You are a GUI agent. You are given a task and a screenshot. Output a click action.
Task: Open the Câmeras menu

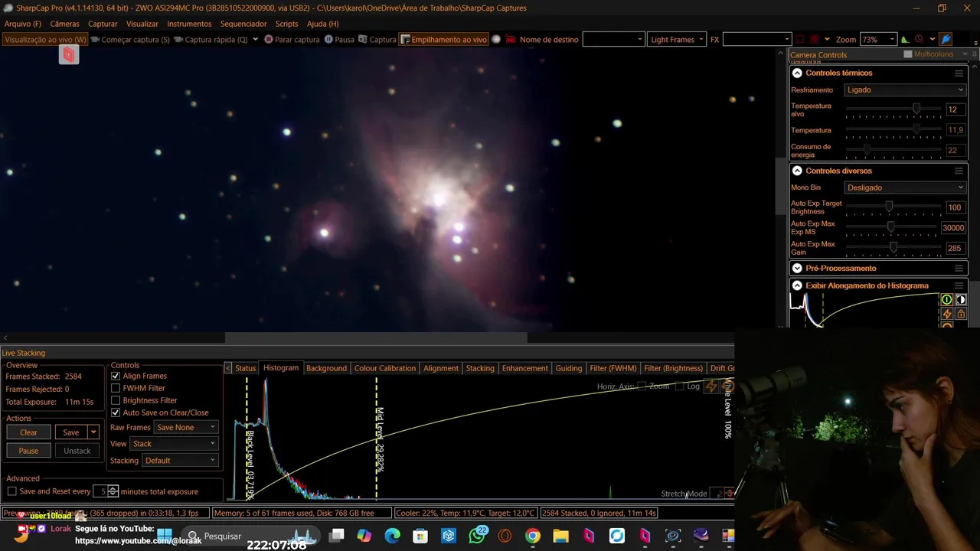(64, 24)
